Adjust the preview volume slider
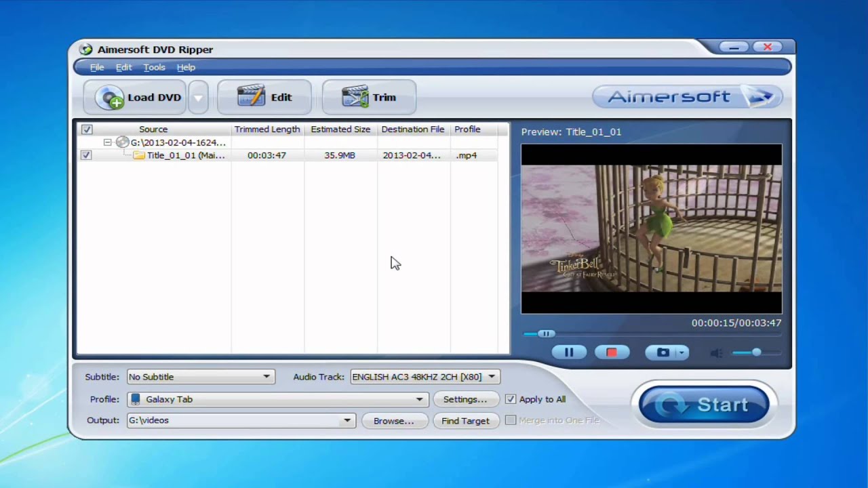The width and height of the screenshot is (868, 488). [757, 352]
